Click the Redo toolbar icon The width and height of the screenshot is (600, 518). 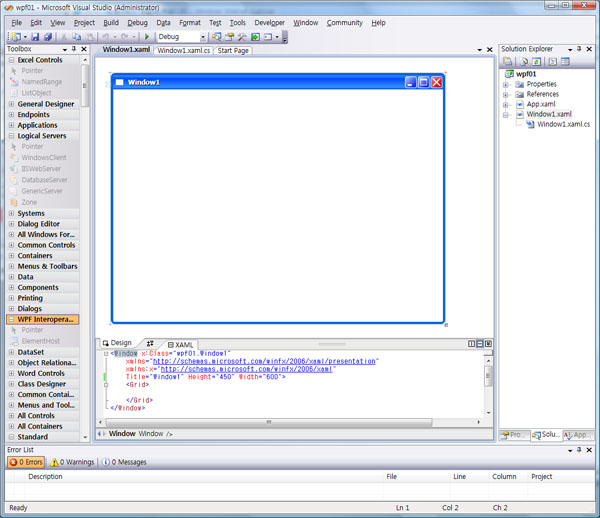pyautogui.click(x=125, y=37)
